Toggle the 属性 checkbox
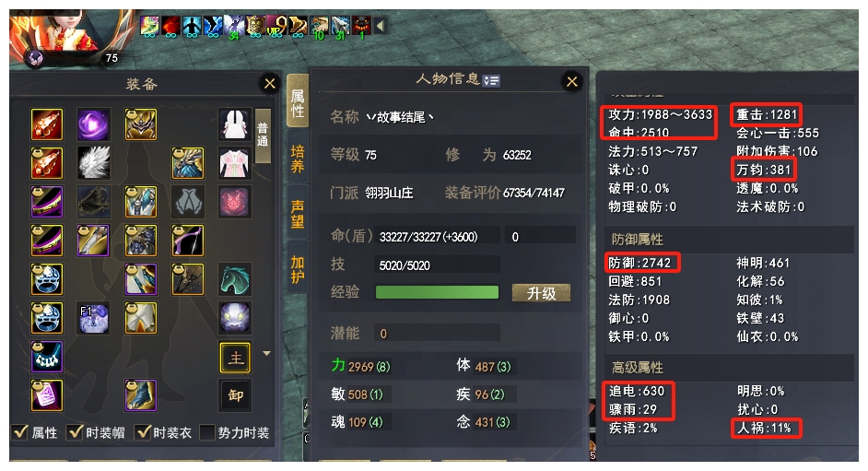 [20, 432]
